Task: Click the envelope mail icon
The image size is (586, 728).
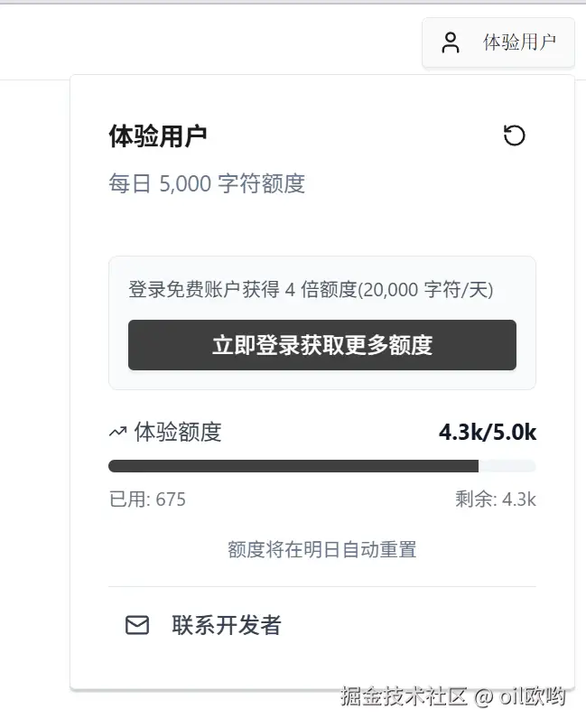Action: [137, 625]
